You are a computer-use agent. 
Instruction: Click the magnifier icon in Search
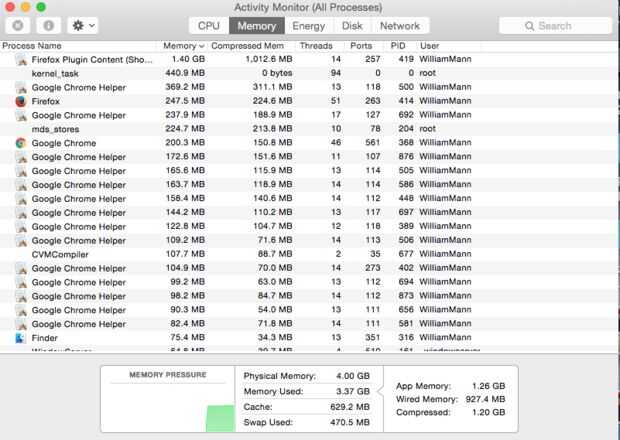click(529, 26)
